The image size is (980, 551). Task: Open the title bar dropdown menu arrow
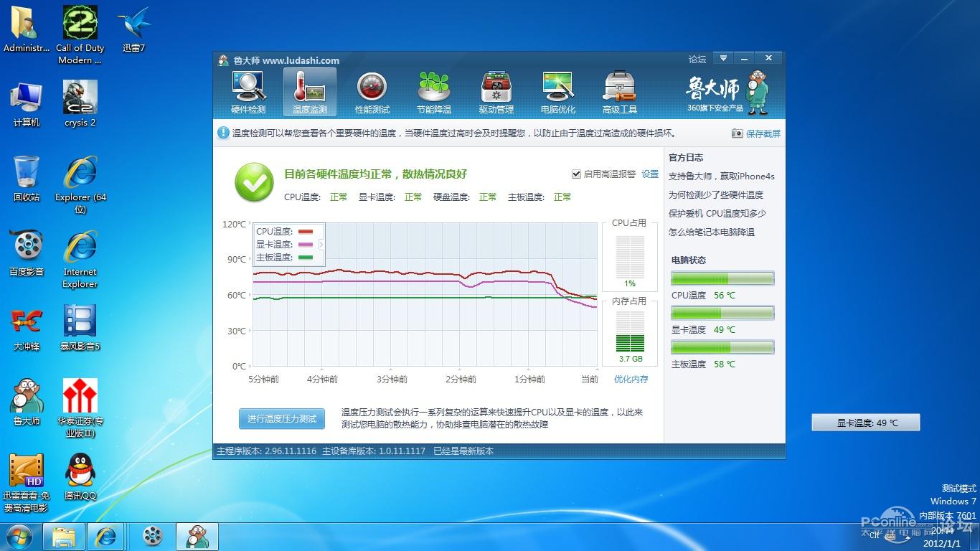(x=723, y=59)
